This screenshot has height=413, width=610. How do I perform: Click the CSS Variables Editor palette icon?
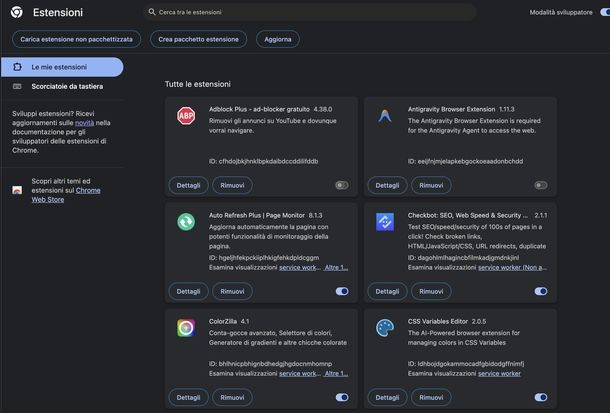385,328
